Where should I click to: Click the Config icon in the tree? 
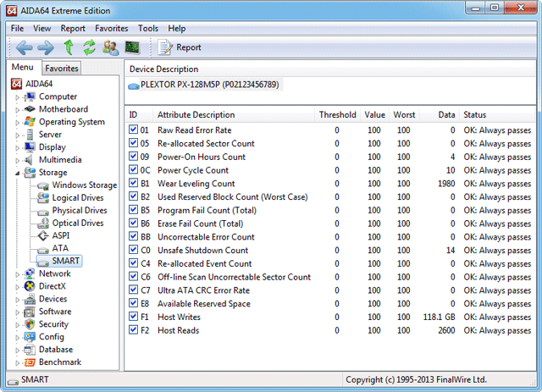[30, 337]
